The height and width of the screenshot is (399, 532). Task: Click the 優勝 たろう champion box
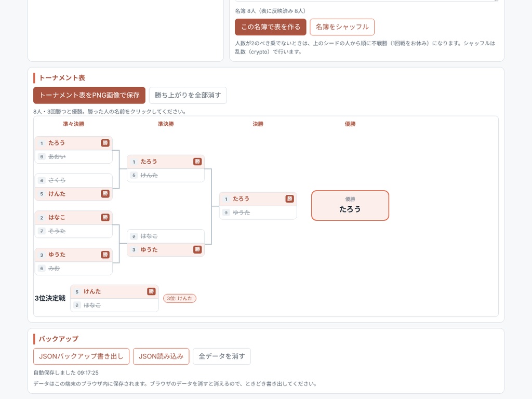tap(350, 206)
